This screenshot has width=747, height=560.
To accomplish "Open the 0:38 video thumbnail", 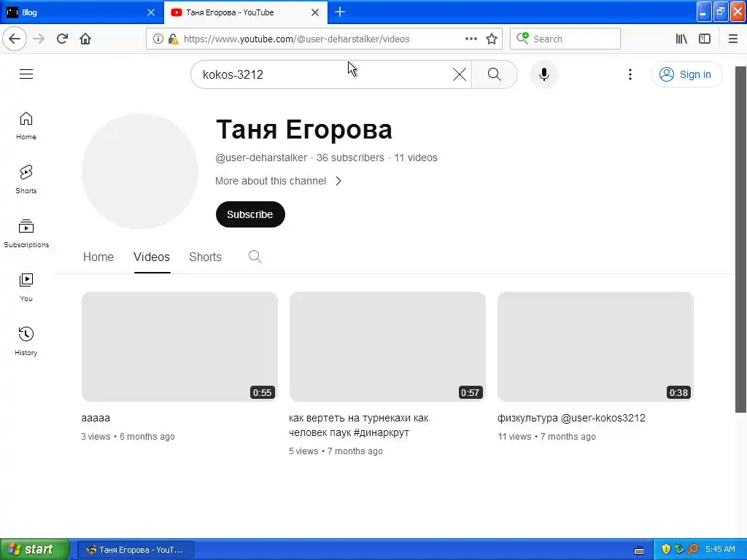I will click(595, 346).
